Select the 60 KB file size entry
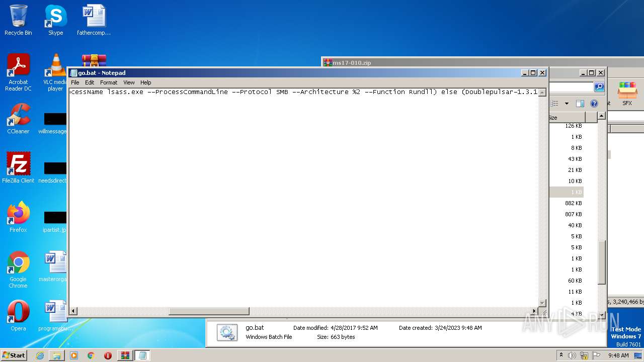This screenshot has height=362, width=644. point(575,281)
